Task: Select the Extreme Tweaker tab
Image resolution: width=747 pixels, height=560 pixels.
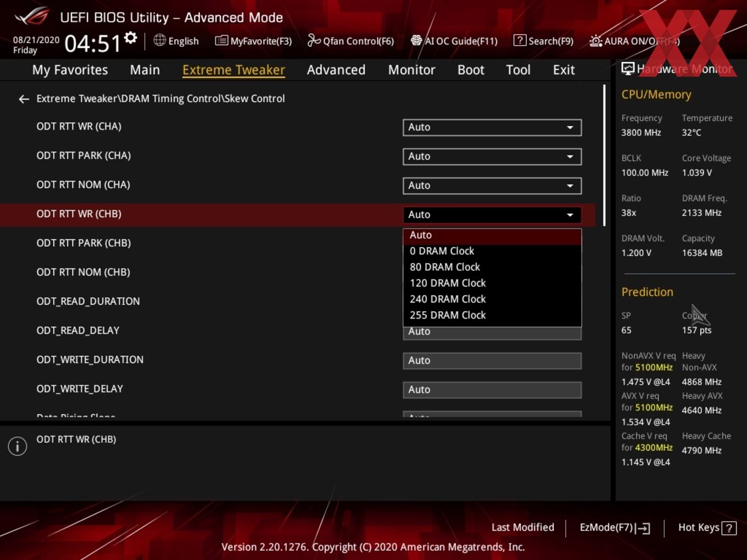Action: click(233, 70)
